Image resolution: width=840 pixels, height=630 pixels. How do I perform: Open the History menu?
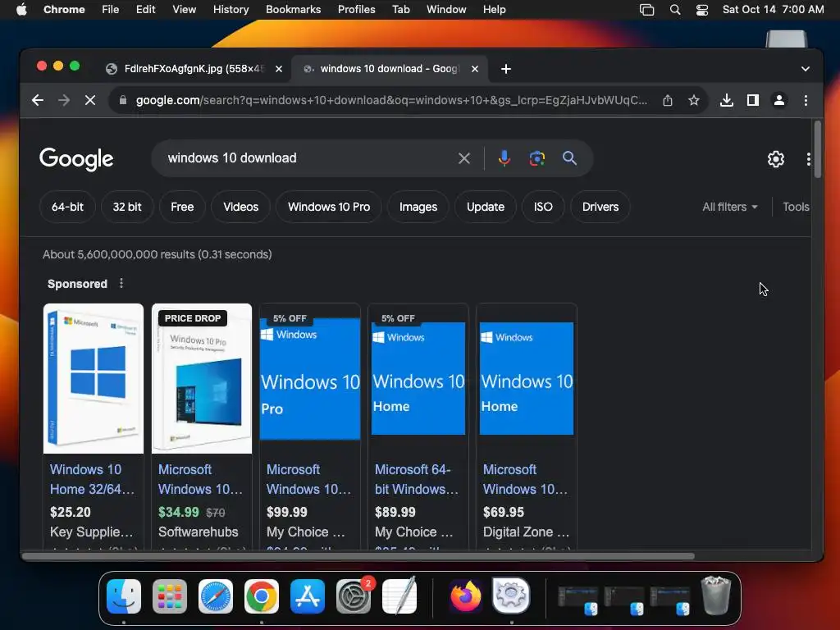[x=231, y=10]
